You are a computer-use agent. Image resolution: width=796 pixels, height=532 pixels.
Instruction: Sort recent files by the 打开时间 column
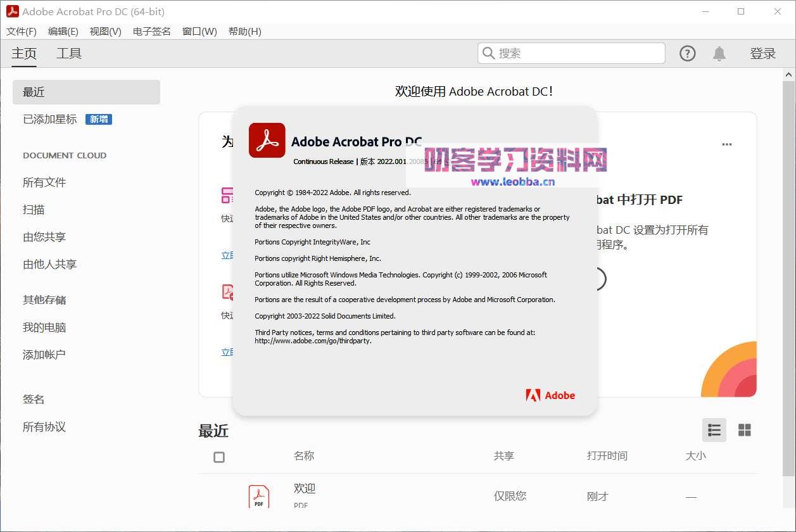coord(606,455)
